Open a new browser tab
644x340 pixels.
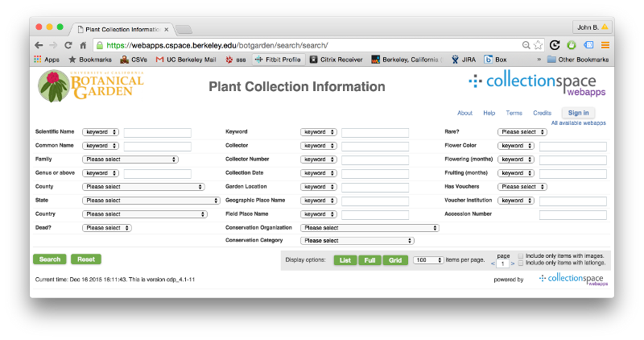(x=184, y=30)
